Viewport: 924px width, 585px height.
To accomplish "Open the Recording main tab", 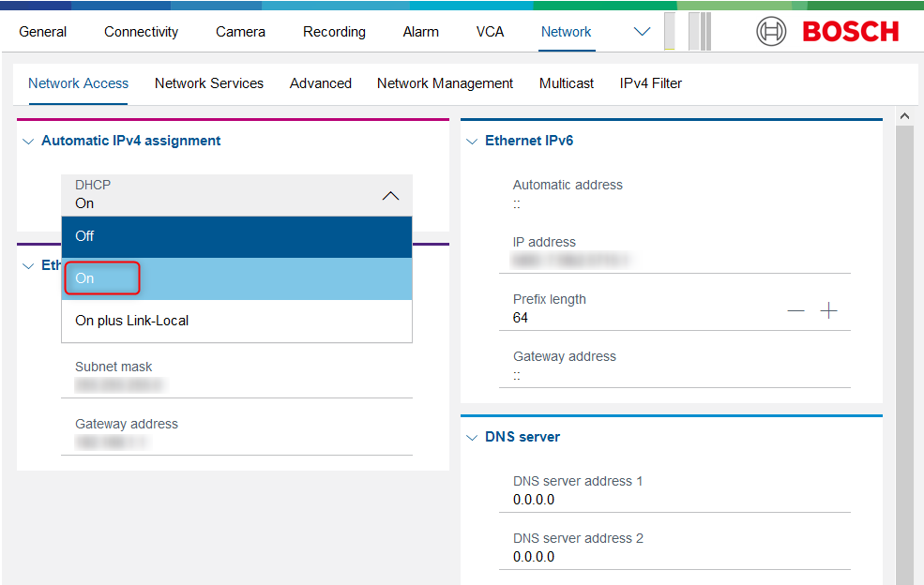I will point(334,32).
